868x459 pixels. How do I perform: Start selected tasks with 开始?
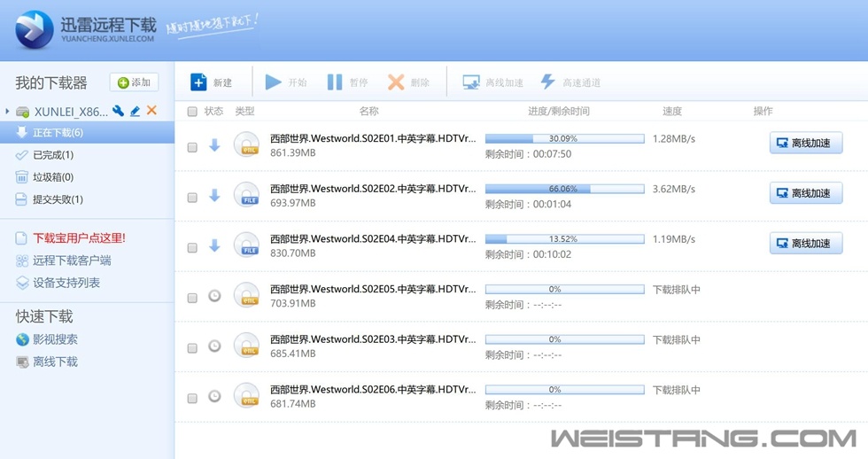[285, 82]
